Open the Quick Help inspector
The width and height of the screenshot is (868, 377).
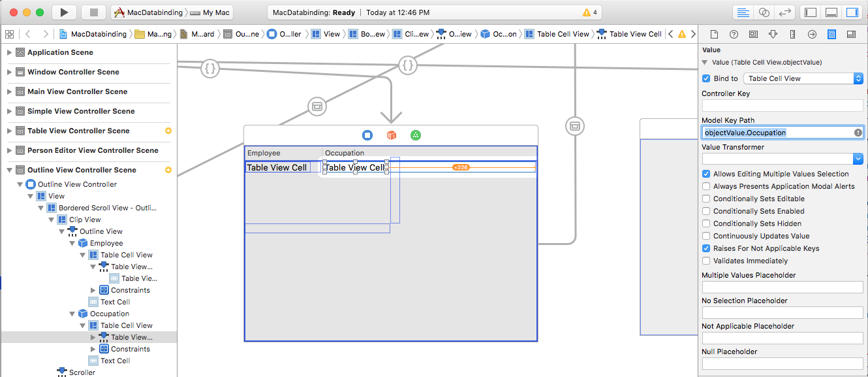(x=734, y=34)
